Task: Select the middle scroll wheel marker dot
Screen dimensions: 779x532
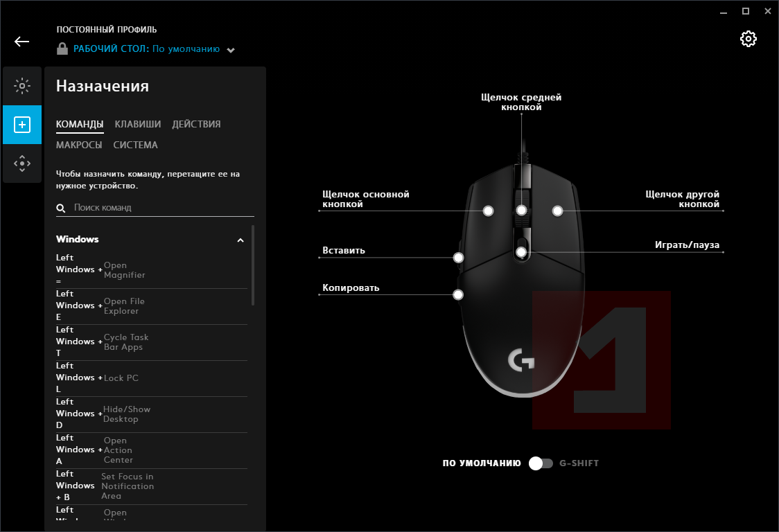Action: click(521, 211)
